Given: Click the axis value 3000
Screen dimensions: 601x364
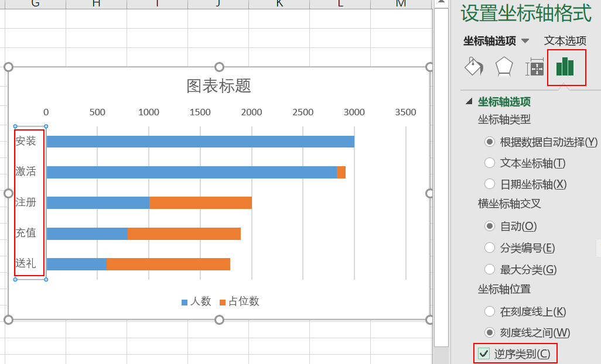Looking at the screenshot, I should tap(354, 112).
